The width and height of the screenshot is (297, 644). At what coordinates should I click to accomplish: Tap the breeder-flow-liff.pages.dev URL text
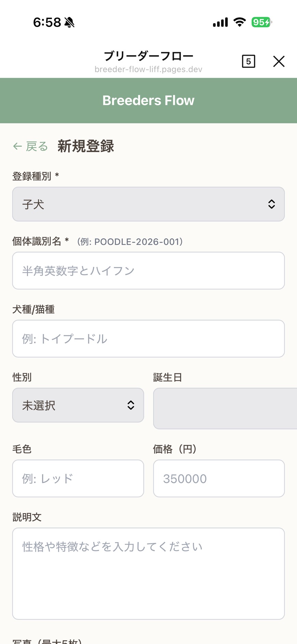click(148, 69)
